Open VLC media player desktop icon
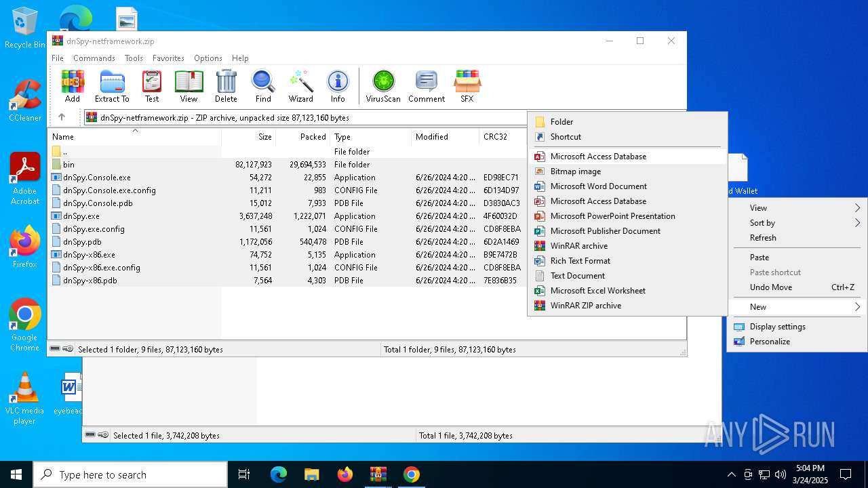 pos(25,399)
